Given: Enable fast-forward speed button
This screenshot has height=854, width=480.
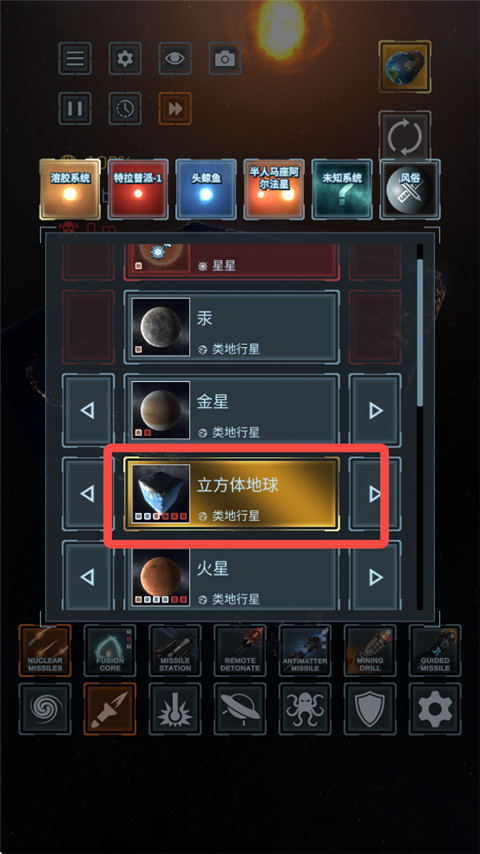Looking at the screenshot, I should pos(175,108).
